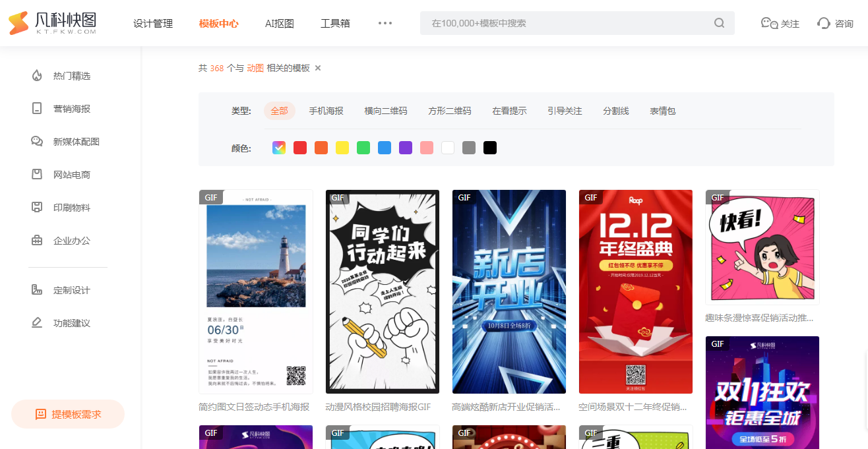
Task: Click the flame icon beside 热门精选
Action: click(37, 75)
